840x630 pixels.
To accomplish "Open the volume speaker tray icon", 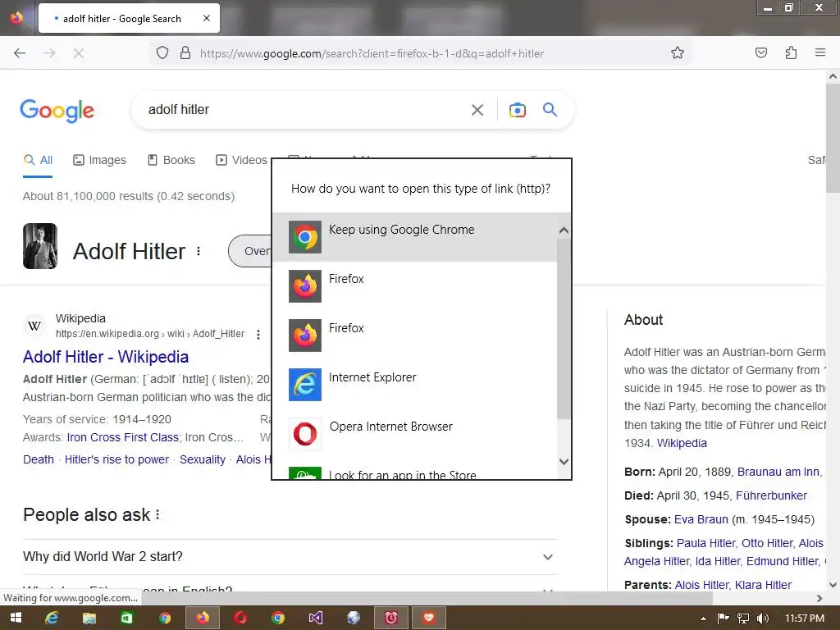I will [763, 619].
